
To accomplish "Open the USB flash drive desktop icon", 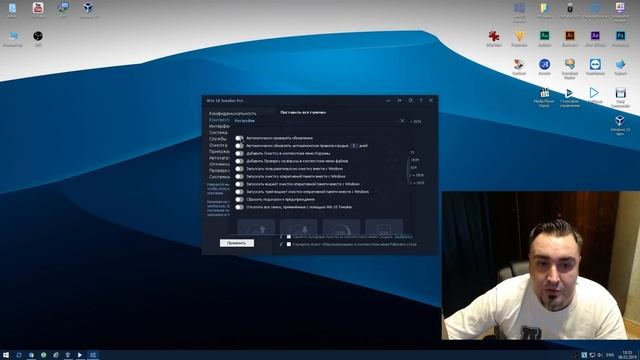I will (x=570, y=9).
